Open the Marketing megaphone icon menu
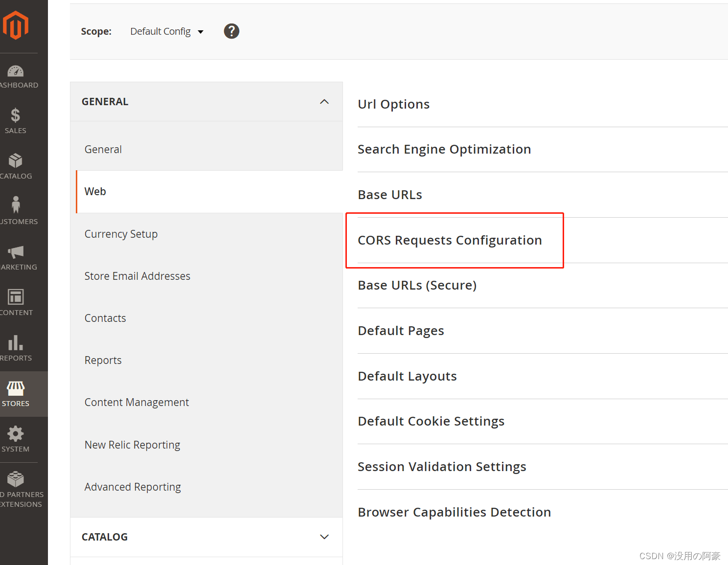728x565 pixels. click(16, 252)
